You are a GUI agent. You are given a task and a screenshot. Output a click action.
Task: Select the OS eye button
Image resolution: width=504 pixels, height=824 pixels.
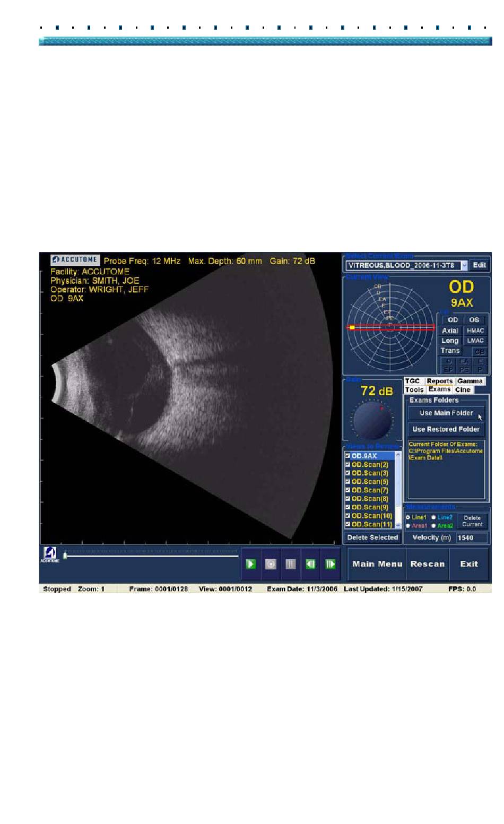(474, 320)
